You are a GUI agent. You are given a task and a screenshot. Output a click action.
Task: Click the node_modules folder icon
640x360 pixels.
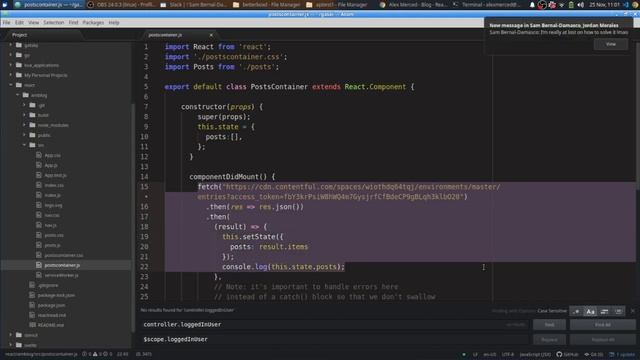(32, 125)
